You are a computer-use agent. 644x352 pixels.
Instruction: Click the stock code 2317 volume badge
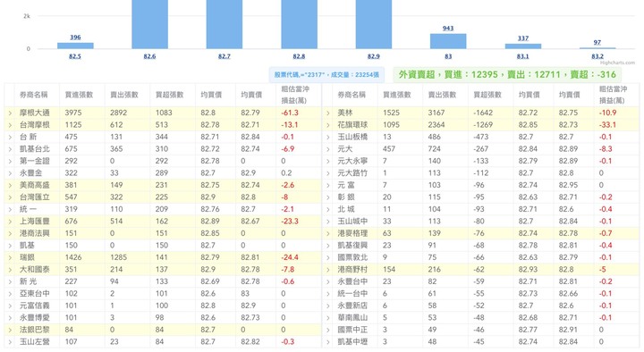tap(326, 75)
